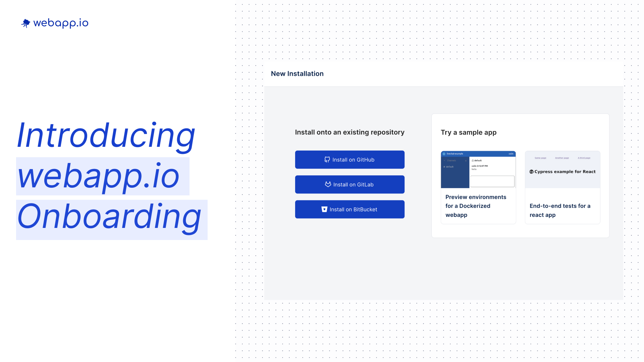Select Install on GitLab option

tap(350, 184)
